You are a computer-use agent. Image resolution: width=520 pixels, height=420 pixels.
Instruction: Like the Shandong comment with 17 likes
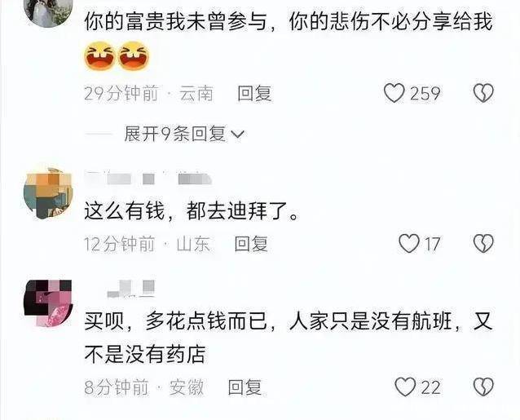click(x=409, y=244)
